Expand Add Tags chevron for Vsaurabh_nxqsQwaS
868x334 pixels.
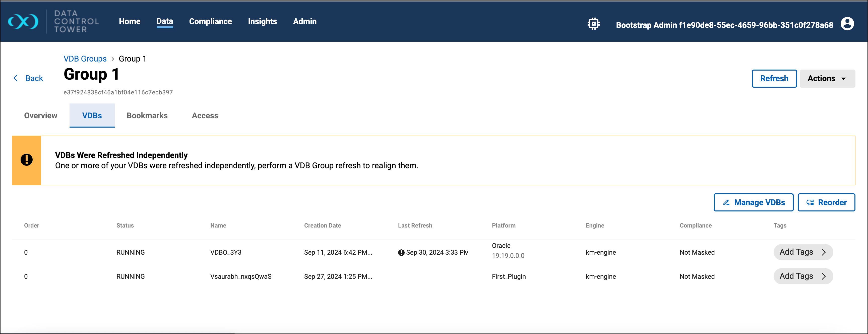(x=824, y=276)
